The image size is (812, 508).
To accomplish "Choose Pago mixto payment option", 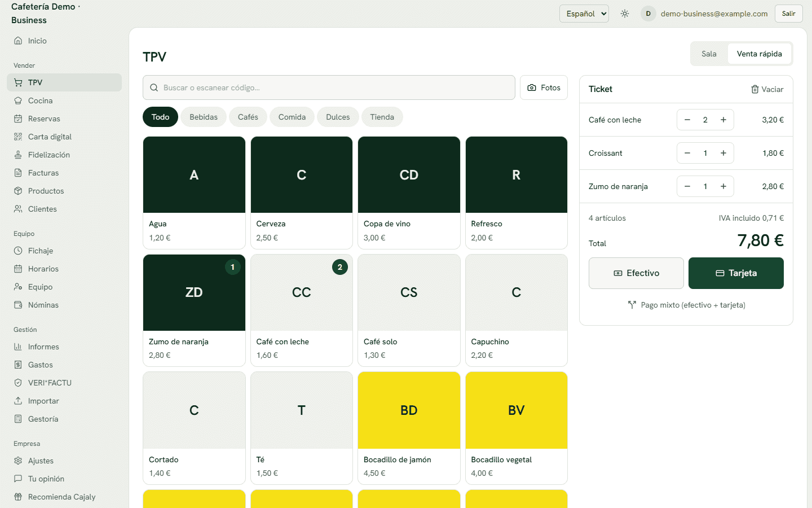I will click(686, 305).
